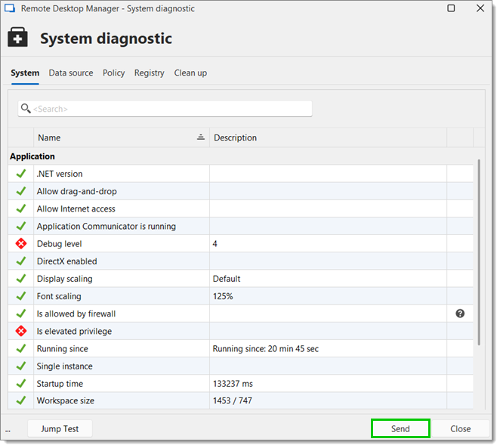Click the check icon beside Allow Internet access
This screenshot has height=448, width=500.
click(x=21, y=209)
